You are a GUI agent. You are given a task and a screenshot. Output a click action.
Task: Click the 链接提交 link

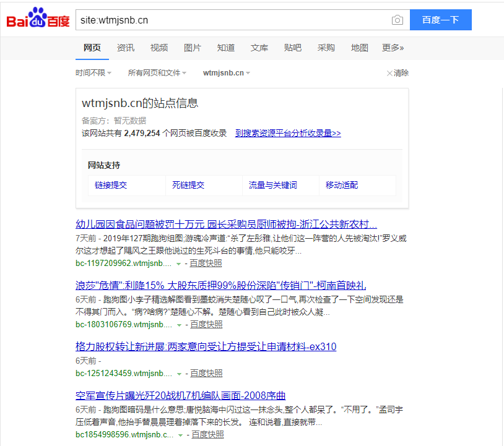point(111,186)
